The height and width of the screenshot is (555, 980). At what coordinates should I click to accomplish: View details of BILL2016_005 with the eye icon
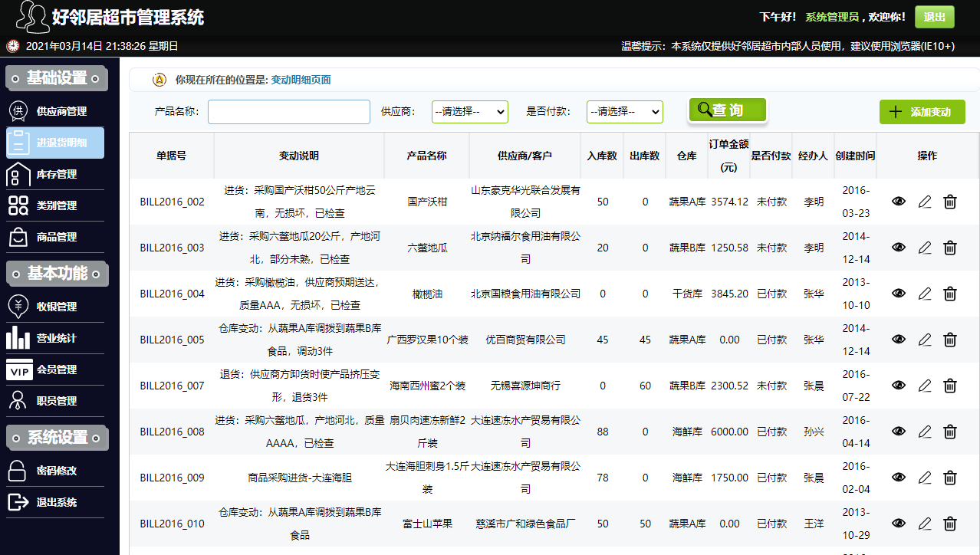click(x=899, y=340)
